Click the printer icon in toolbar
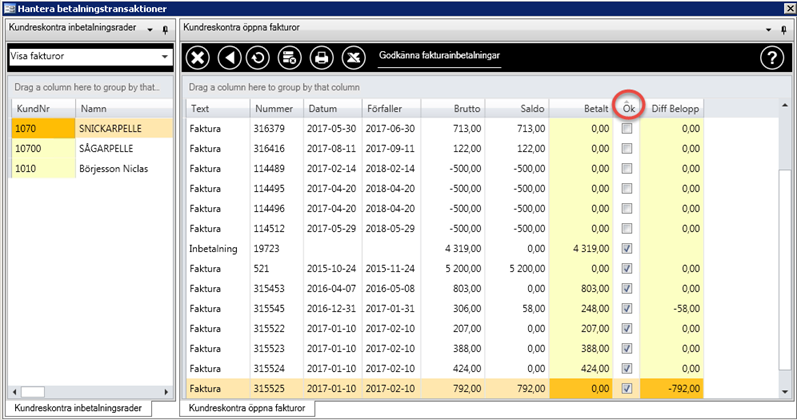The width and height of the screenshot is (797, 420). point(321,58)
